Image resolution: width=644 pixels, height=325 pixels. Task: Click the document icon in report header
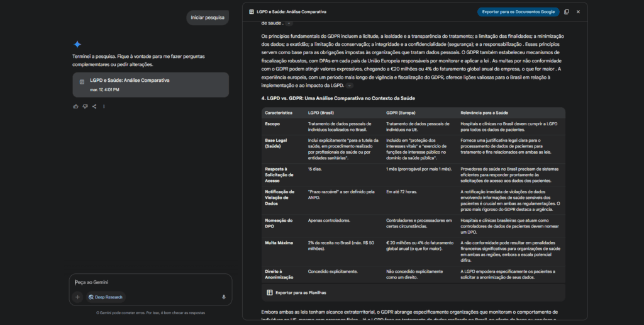click(x=252, y=12)
